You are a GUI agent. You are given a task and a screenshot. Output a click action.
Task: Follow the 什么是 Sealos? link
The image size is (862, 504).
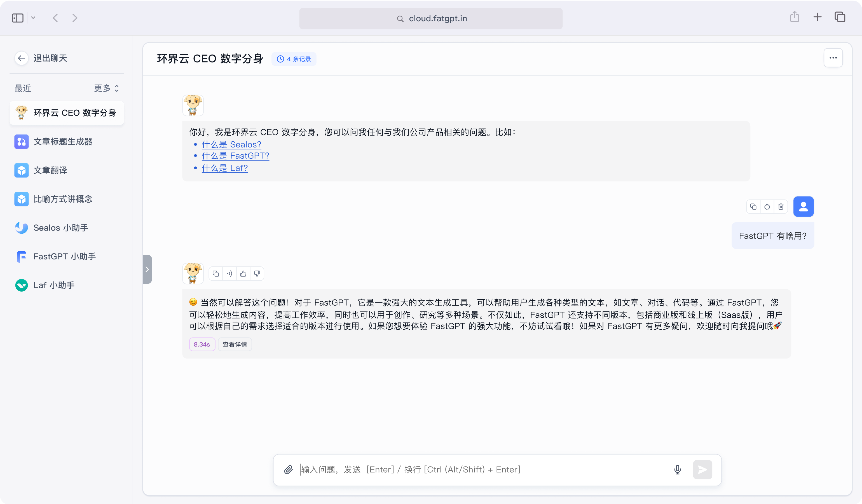(231, 145)
